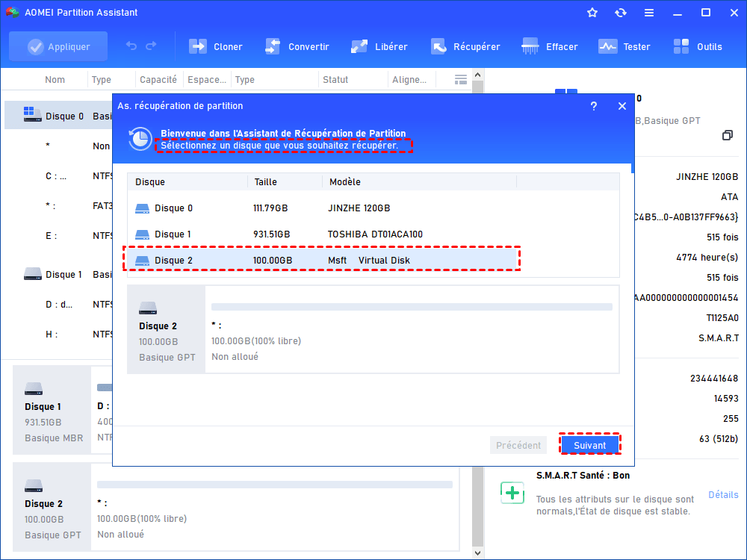The image size is (747, 560).
Task: Open S.M.A.R.T Détails link
Action: [723, 495]
